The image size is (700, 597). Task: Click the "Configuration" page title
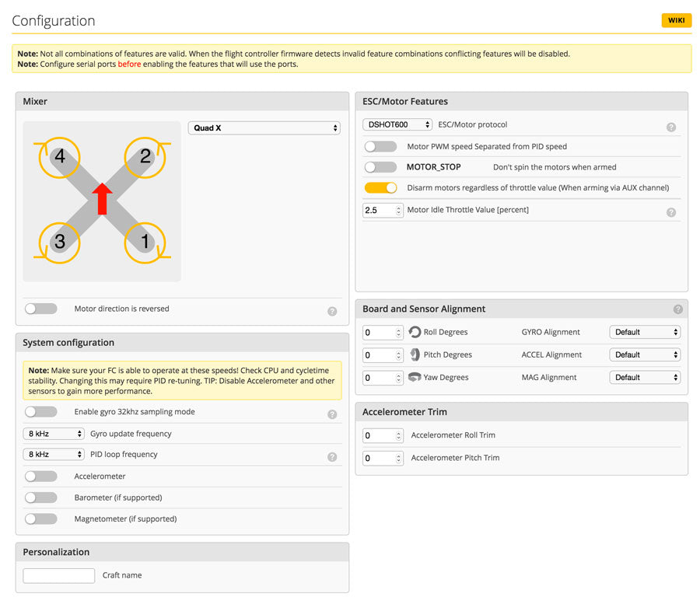pyautogui.click(x=54, y=21)
